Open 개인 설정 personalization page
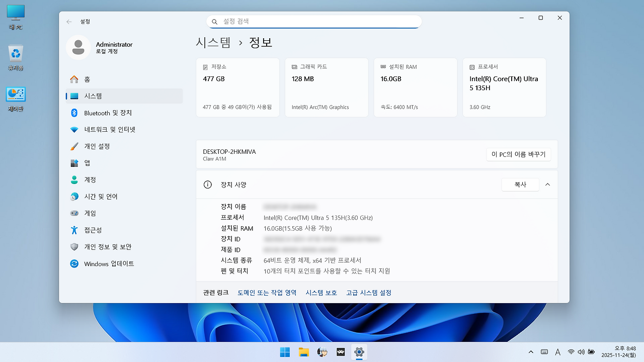Image resolution: width=644 pixels, height=362 pixels. tap(124, 146)
